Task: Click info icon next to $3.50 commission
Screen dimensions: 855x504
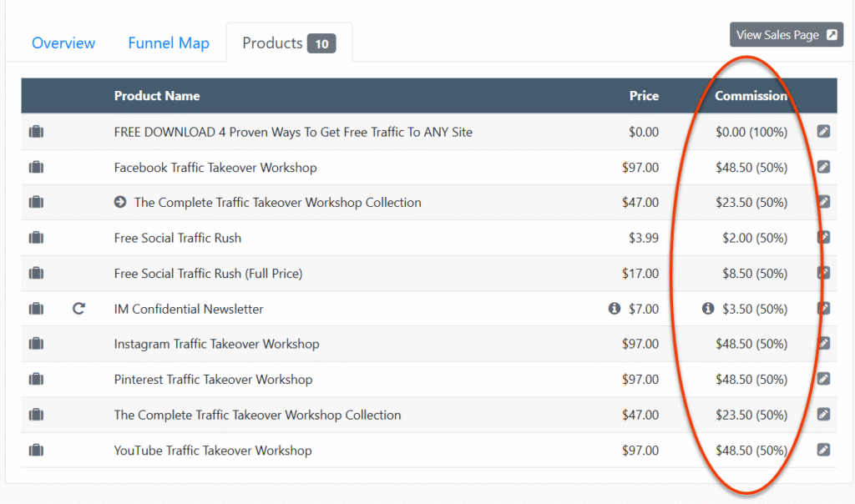Action: (x=708, y=309)
